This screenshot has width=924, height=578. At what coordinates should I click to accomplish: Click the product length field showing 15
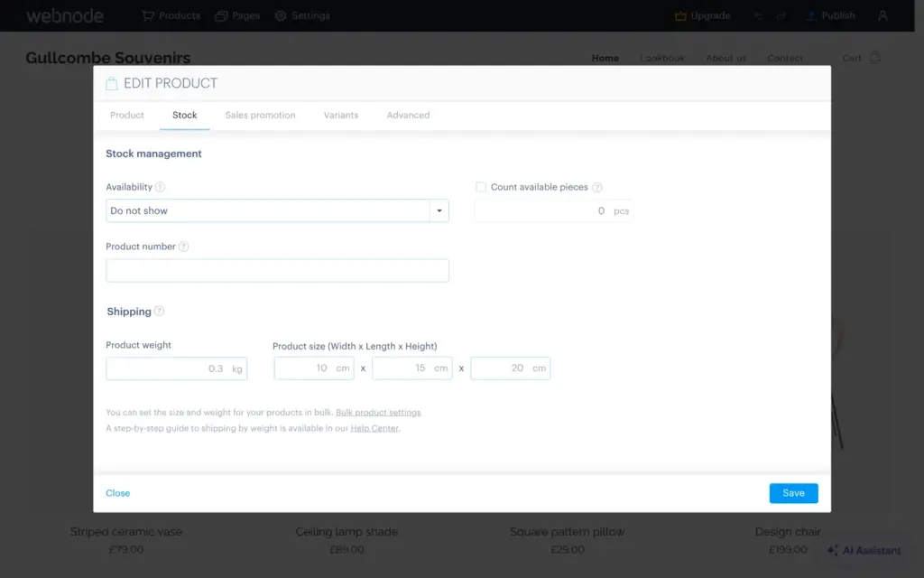[411, 368]
